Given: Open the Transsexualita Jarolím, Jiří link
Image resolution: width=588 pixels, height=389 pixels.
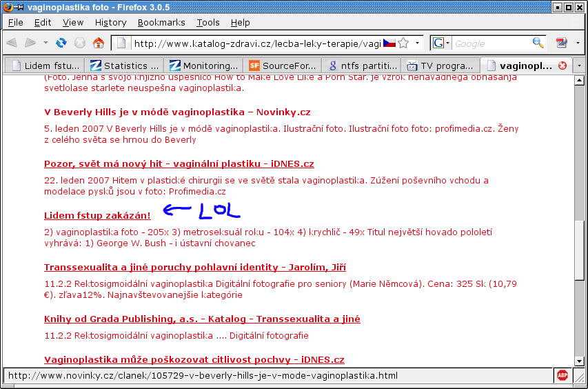Looking at the screenshot, I should 195,267.
